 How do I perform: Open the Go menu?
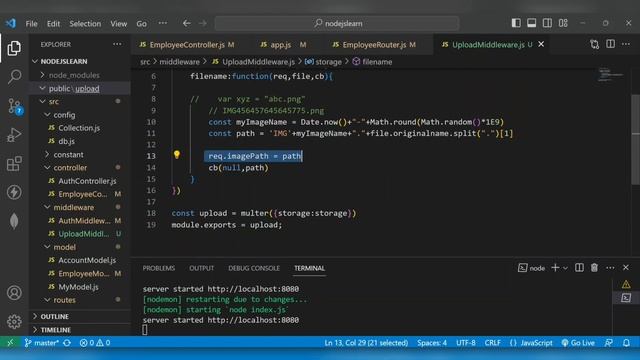pyautogui.click(x=141, y=24)
